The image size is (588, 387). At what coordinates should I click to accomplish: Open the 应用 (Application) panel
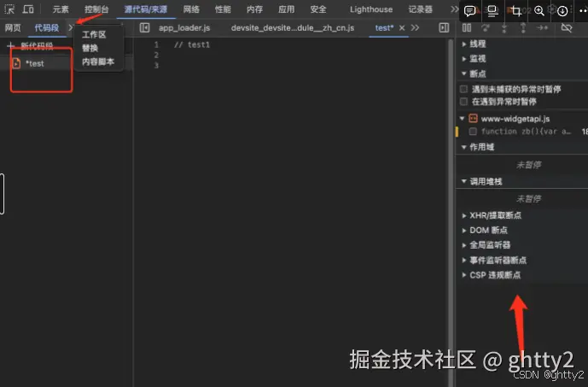click(287, 9)
